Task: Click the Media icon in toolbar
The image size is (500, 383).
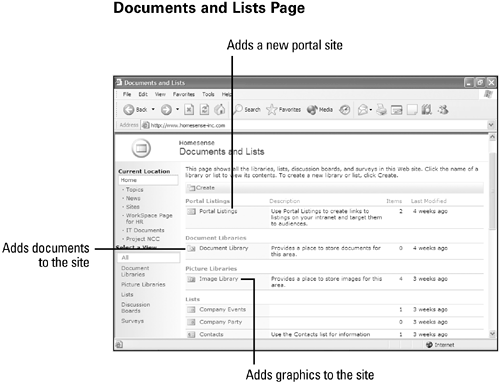Action: click(312, 110)
